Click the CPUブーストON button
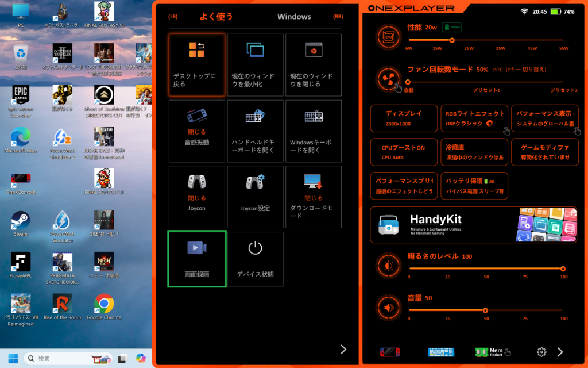The width and height of the screenshot is (588, 368). (x=403, y=152)
